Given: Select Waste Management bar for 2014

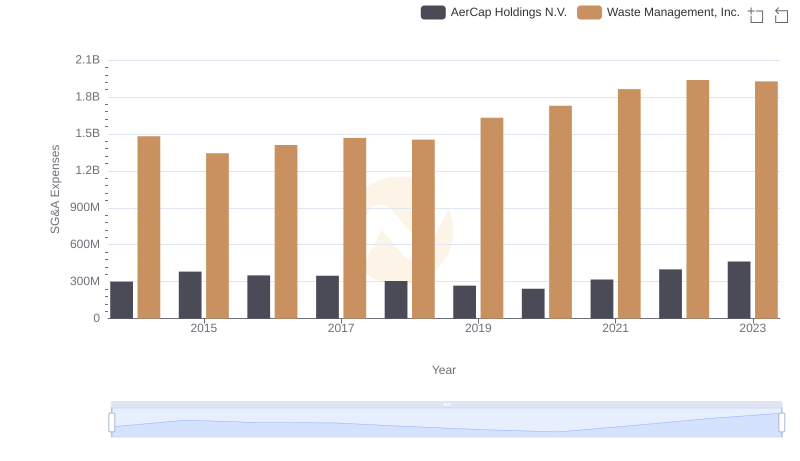Looking at the screenshot, I should coord(149,227).
